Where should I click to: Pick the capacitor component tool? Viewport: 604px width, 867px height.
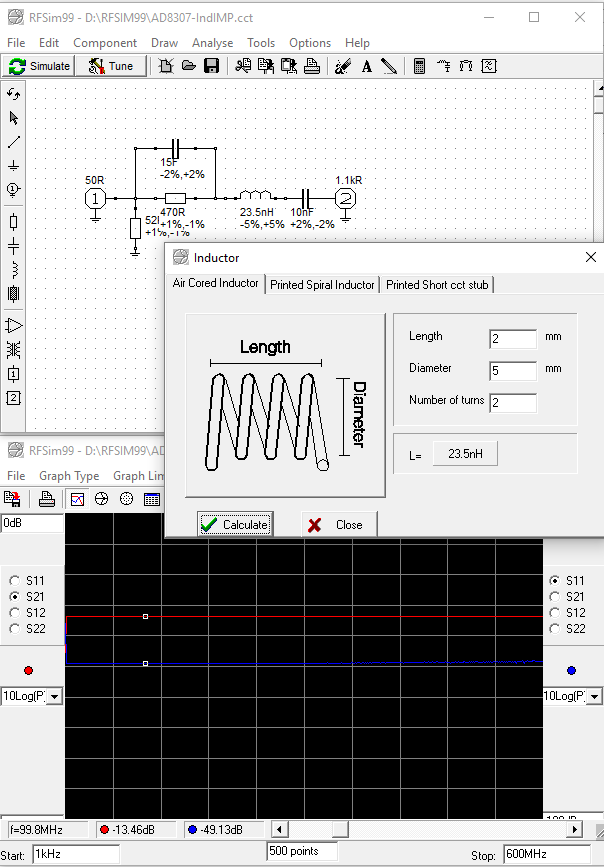(14, 244)
